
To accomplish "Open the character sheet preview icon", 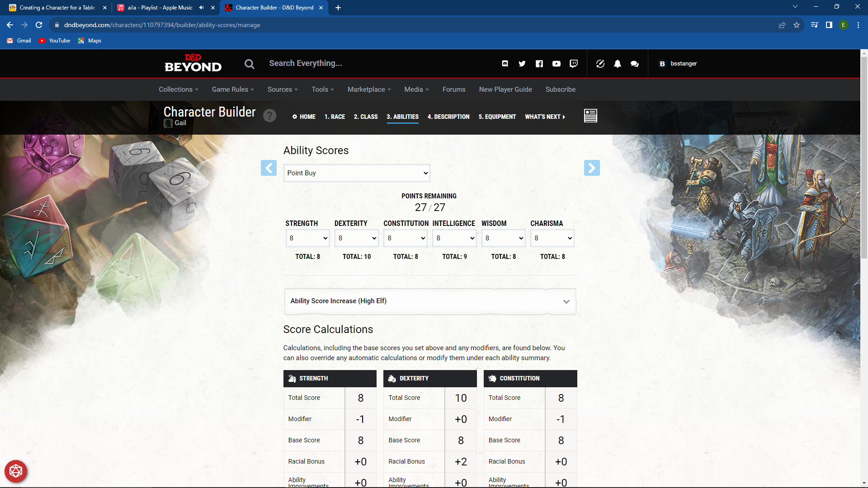I will click(590, 116).
